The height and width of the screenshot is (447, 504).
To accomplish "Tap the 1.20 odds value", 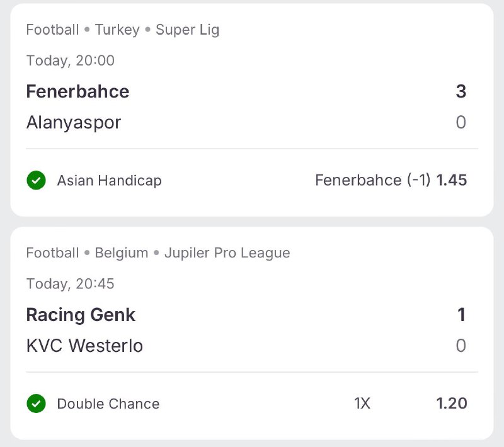I will [452, 404].
